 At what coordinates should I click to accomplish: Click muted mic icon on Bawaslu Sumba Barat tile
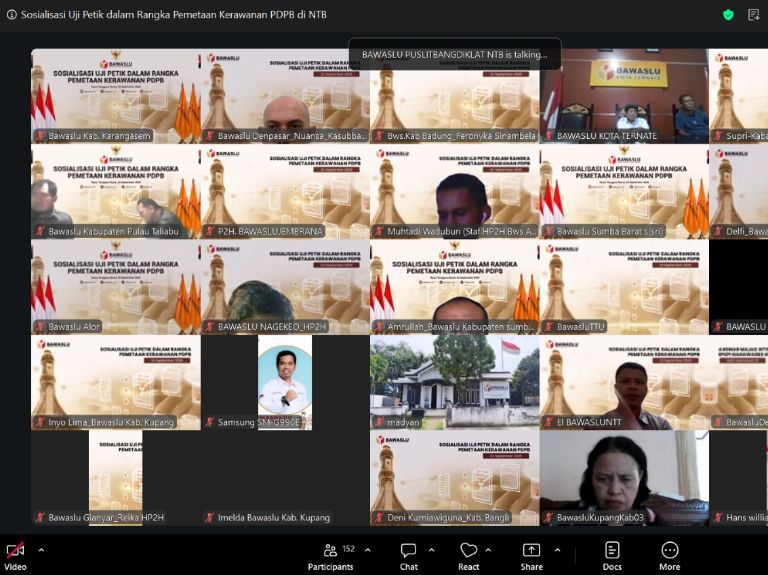coord(549,231)
